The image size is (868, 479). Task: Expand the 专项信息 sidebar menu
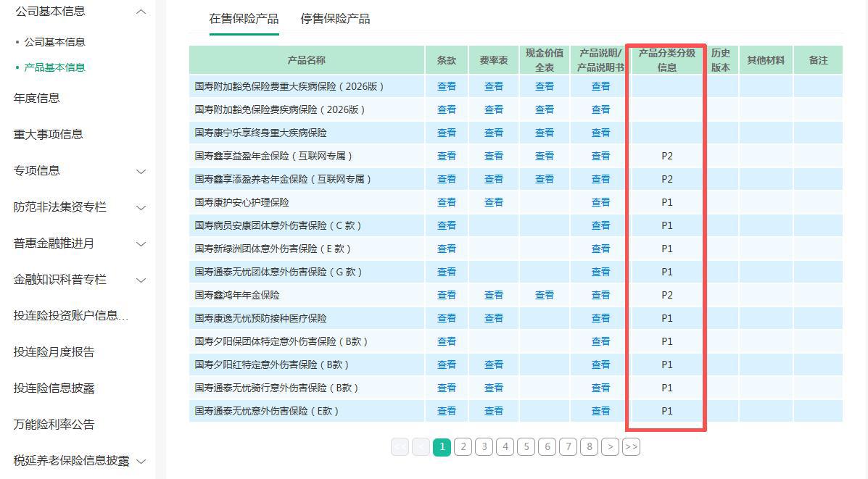tap(141, 171)
